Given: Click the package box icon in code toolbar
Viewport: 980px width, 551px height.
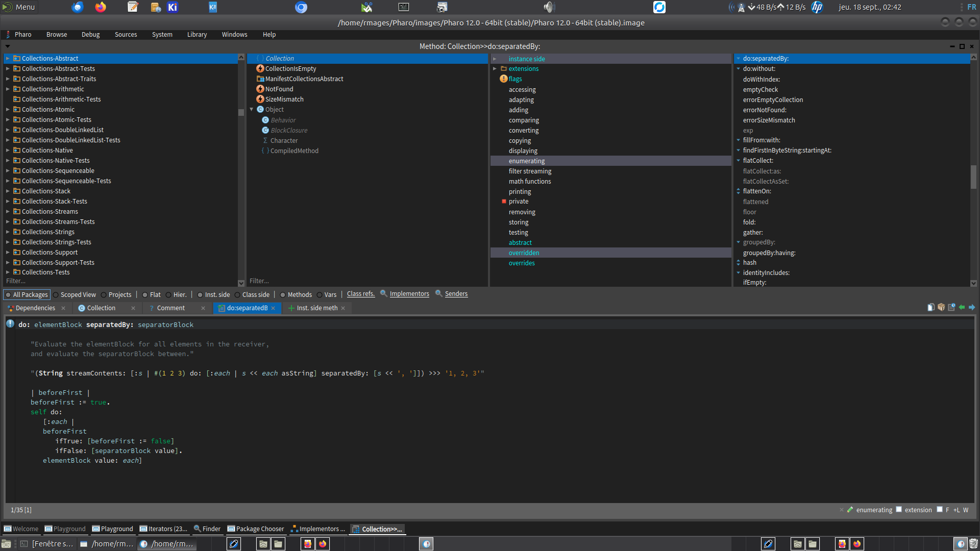Looking at the screenshot, I should [941, 308].
